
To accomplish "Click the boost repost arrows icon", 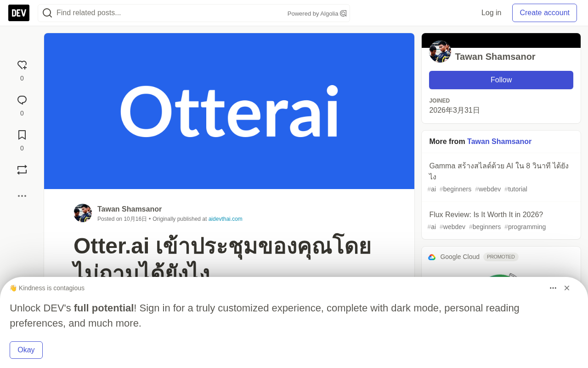I will [x=22, y=170].
